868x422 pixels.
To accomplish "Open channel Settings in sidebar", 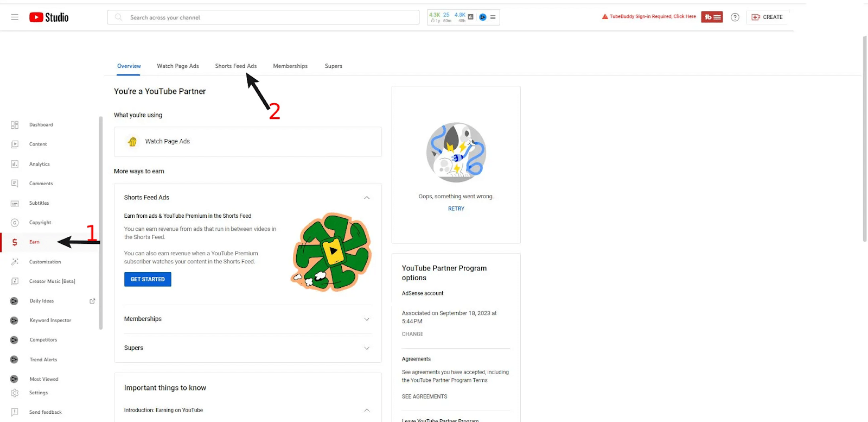I will point(38,393).
